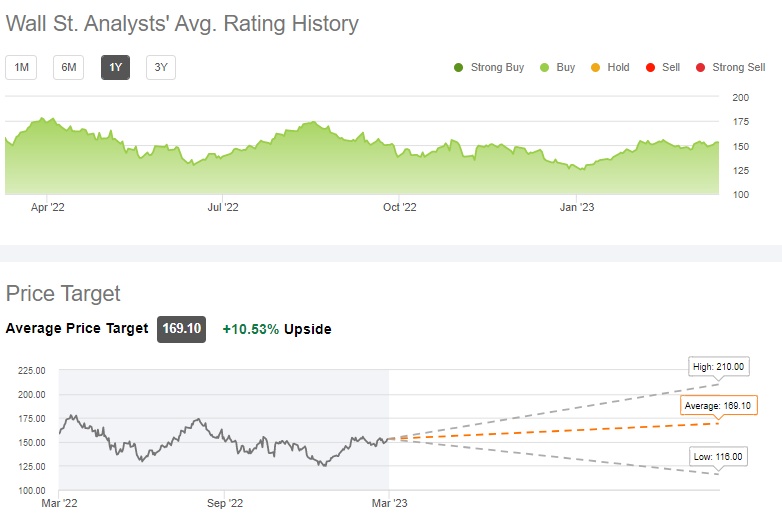Click the Price Target section heading
Image resolution: width=782 pixels, height=523 pixels.
pos(63,293)
